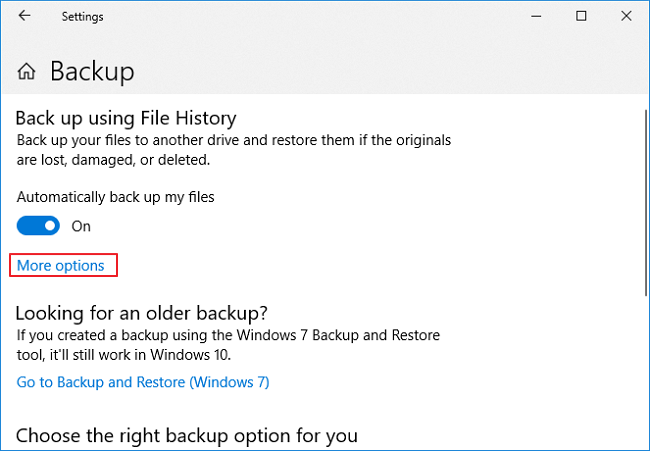Open the More options link

pyautogui.click(x=61, y=266)
